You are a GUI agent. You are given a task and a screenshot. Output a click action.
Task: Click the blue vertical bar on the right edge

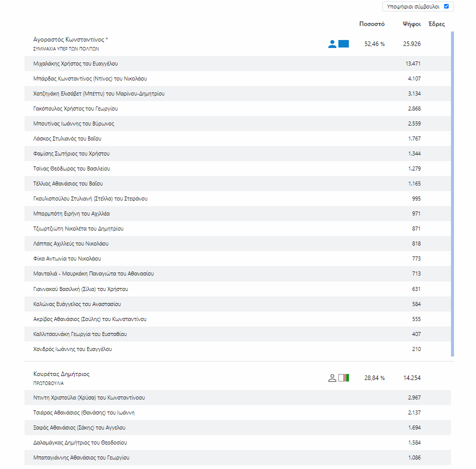click(x=452, y=194)
